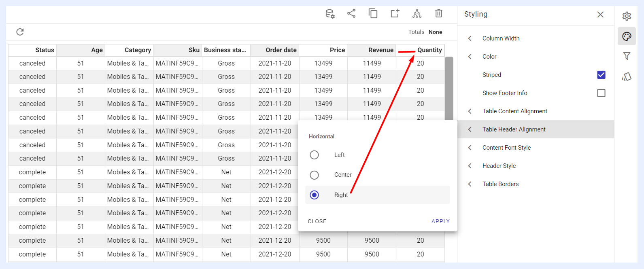Screen dimensions: 644x269
Task: Select the palette styling sidebar icon
Action: click(x=627, y=36)
